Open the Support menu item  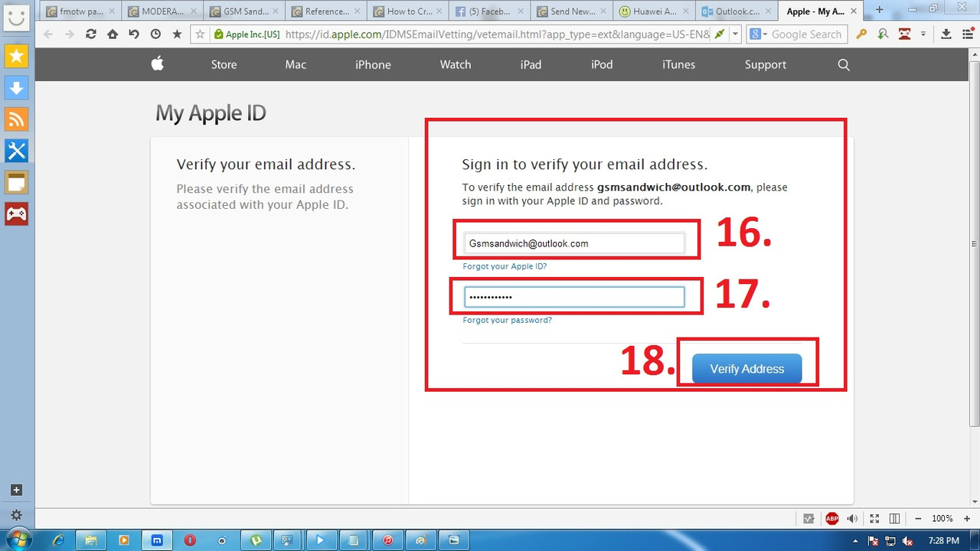[x=766, y=65]
